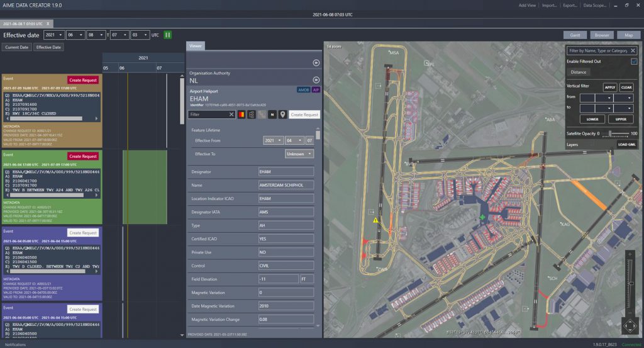Click the greyed-out map icon in Viewer
This screenshot has width=644, height=348.
pyautogui.click(x=262, y=115)
